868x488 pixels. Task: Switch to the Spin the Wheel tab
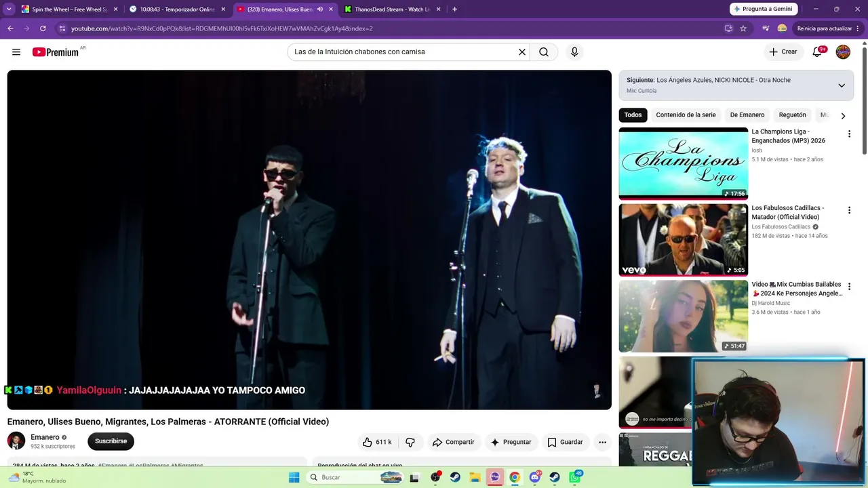pos(69,9)
